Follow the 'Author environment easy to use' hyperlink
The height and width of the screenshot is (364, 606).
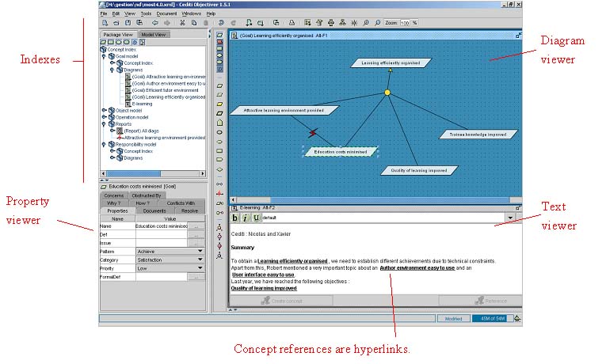(417, 267)
